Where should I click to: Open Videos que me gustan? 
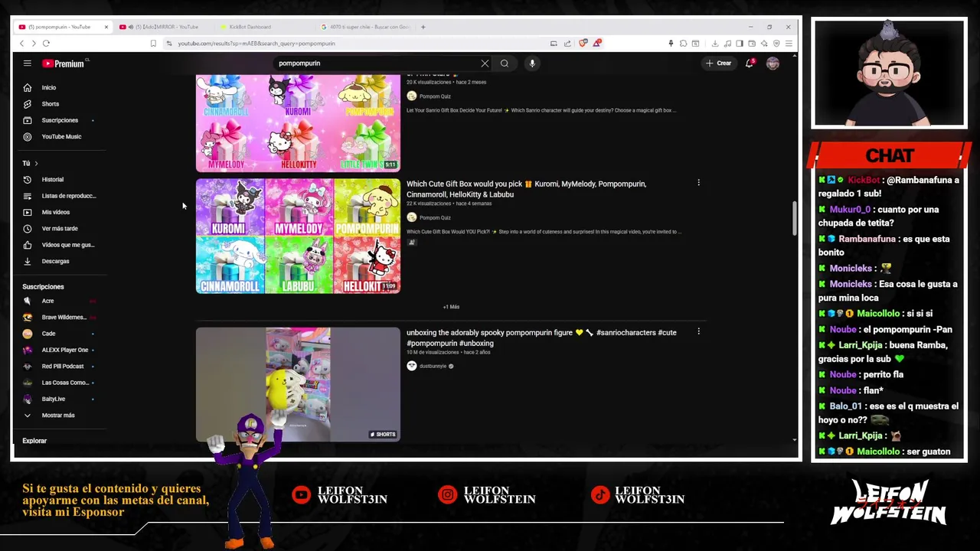pyautogui.click(x=67, y=245)
